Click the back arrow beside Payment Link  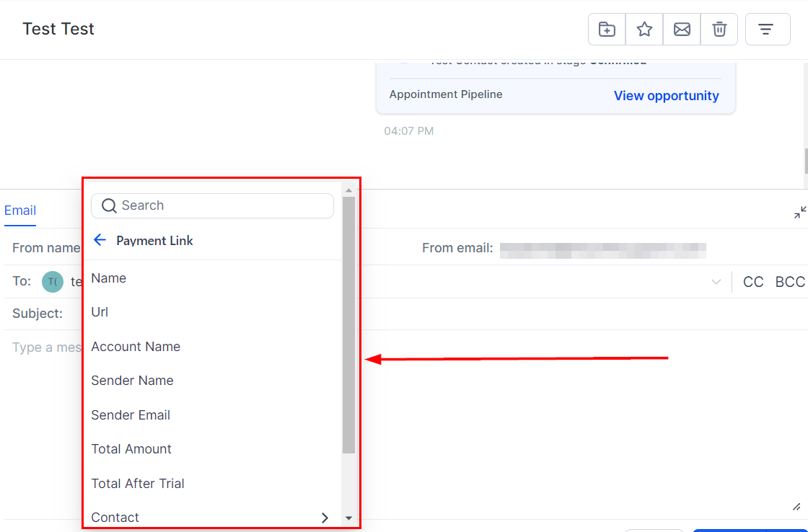[x=100, y=240]
